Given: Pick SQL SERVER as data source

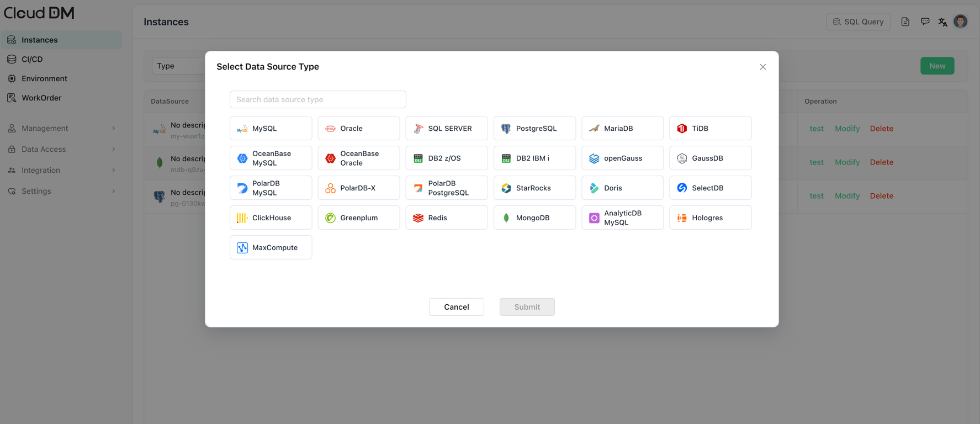Looking at the screenshot, I should click(447, 128).
